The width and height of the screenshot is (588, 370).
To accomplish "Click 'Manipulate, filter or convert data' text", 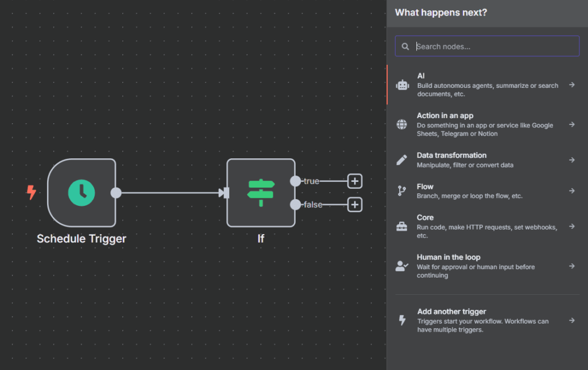I will [x=465, y=165].
